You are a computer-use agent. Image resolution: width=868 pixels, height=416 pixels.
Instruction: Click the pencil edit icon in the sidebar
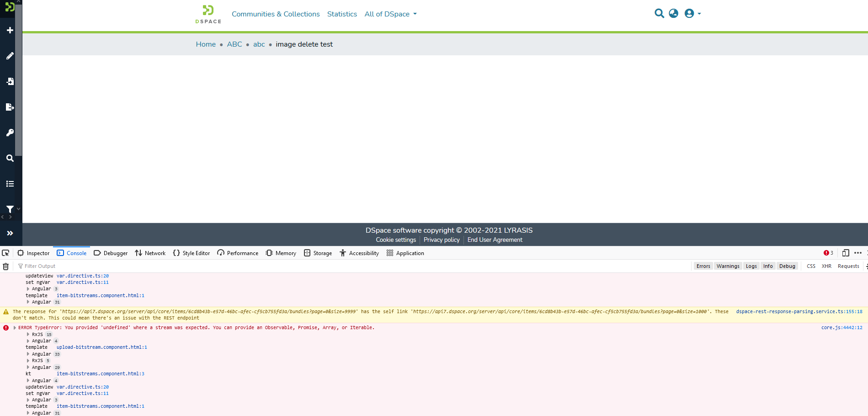tap(10, 56)
